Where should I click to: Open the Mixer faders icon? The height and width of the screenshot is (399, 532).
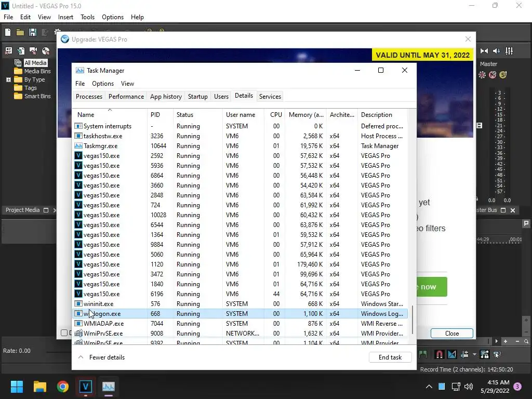click(509, 51)
